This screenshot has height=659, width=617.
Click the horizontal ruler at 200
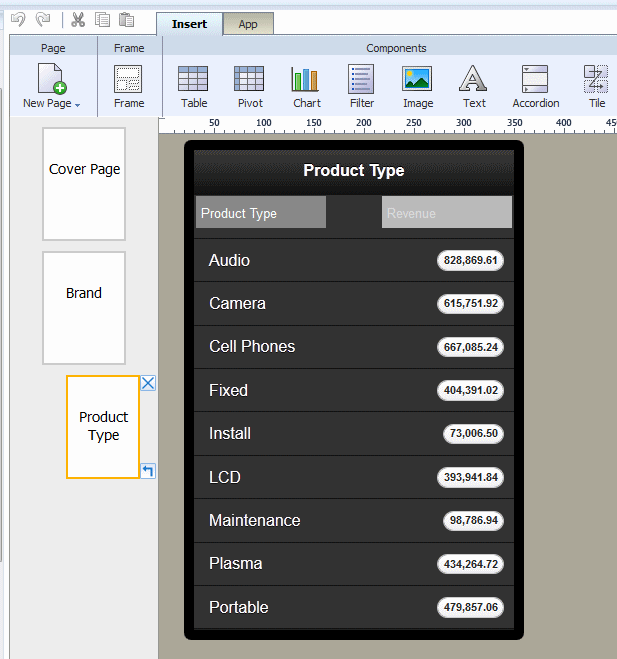(364, 125)
